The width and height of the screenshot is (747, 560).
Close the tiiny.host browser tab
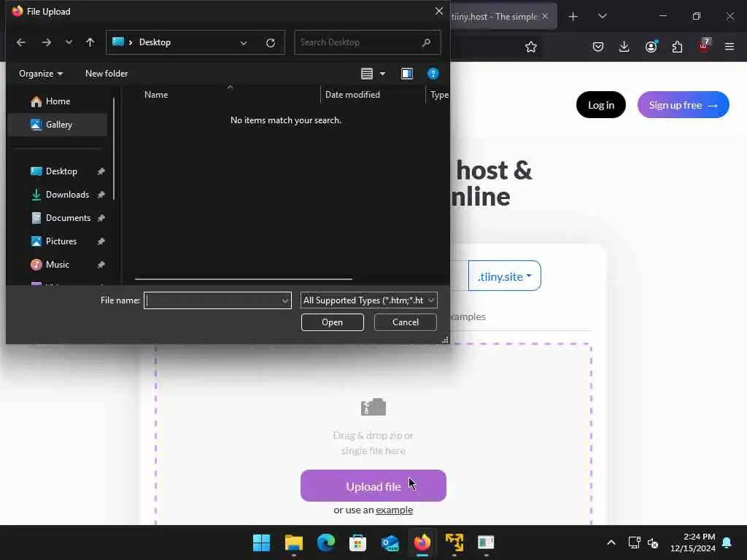[545, 17]
